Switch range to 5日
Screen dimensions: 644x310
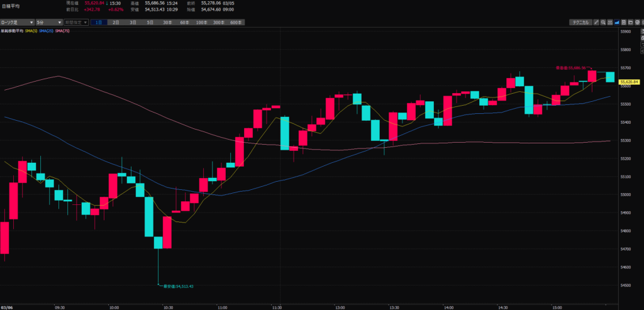coord(150,22)
